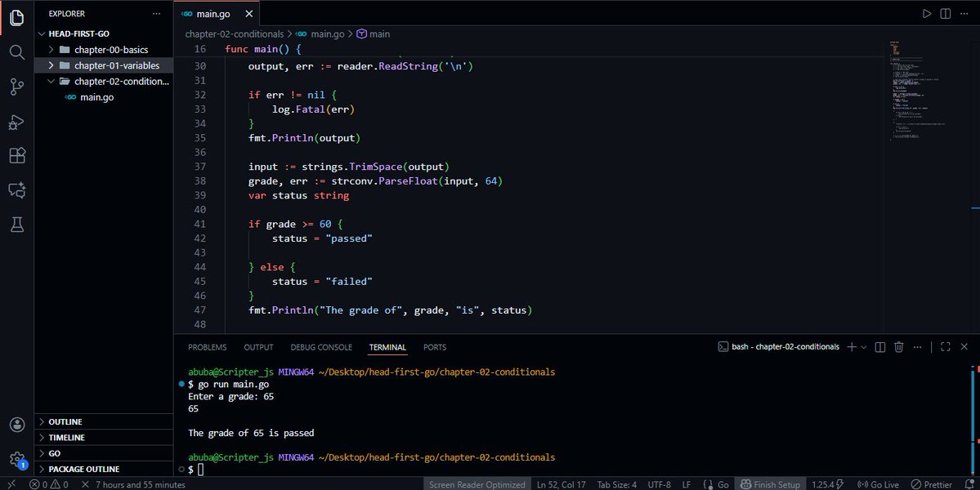Open the editor More Actions ellipsis
This screenshot has width=980, height=490.
964,13
